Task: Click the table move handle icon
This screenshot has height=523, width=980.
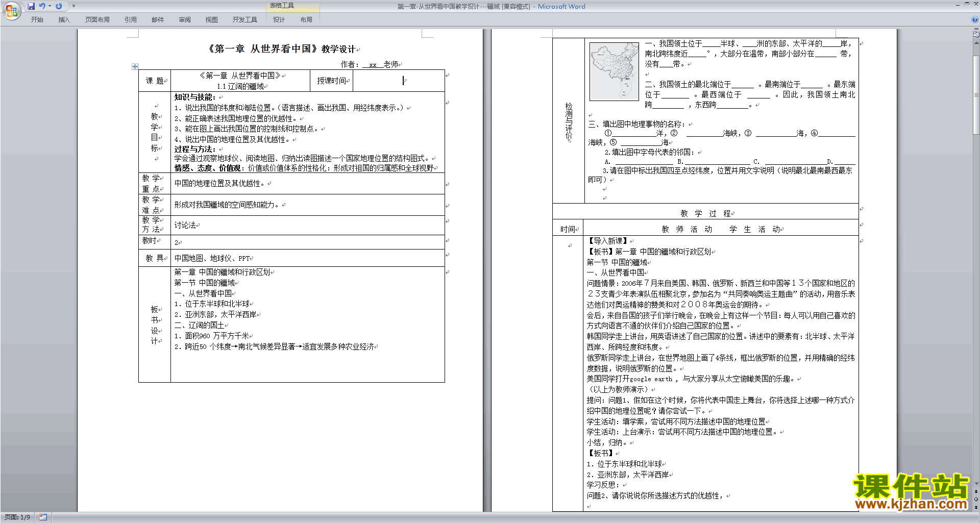Action: point(135,66)
